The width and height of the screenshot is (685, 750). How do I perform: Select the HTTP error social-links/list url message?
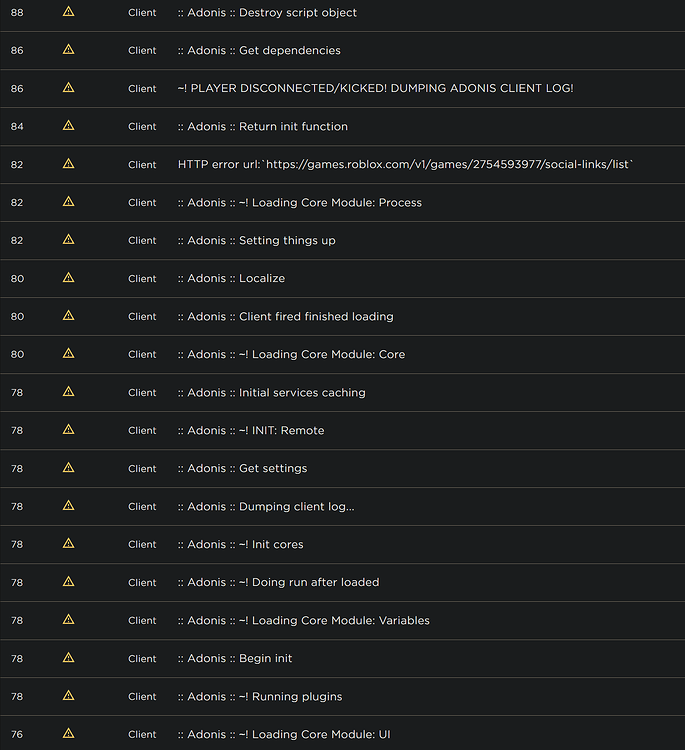point(406,164)
